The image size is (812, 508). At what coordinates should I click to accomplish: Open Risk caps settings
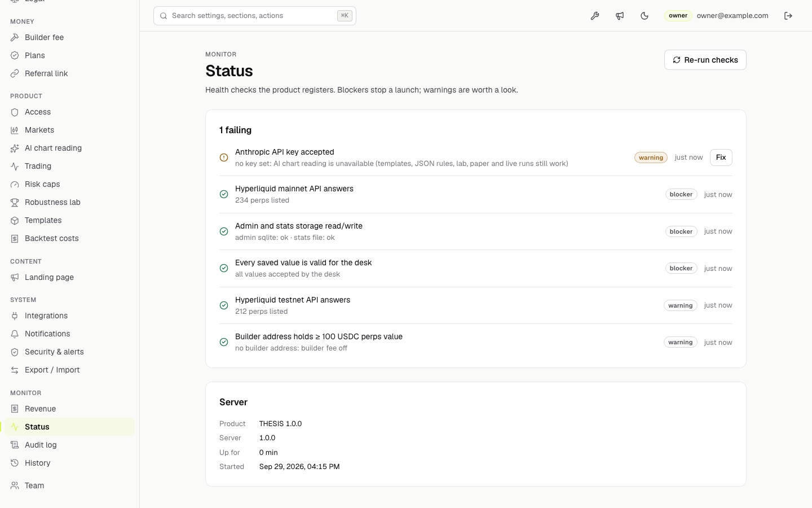coord(69,184)
